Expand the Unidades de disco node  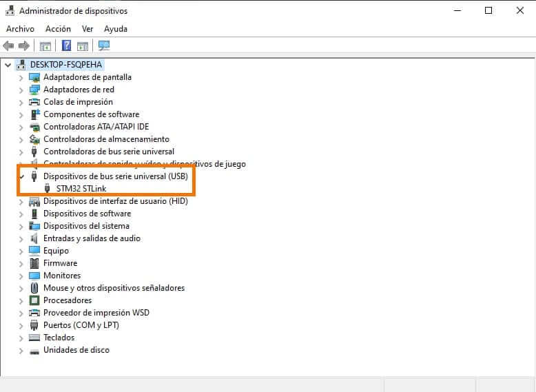point(21,350)
